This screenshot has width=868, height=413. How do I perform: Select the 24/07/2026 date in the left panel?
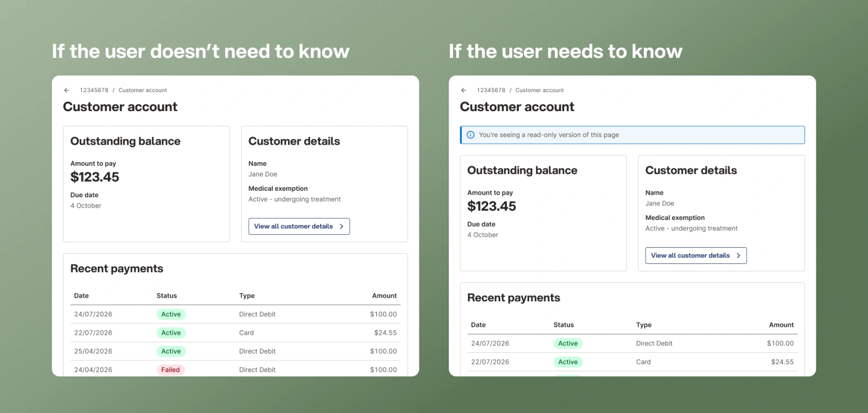click(93, 314)
